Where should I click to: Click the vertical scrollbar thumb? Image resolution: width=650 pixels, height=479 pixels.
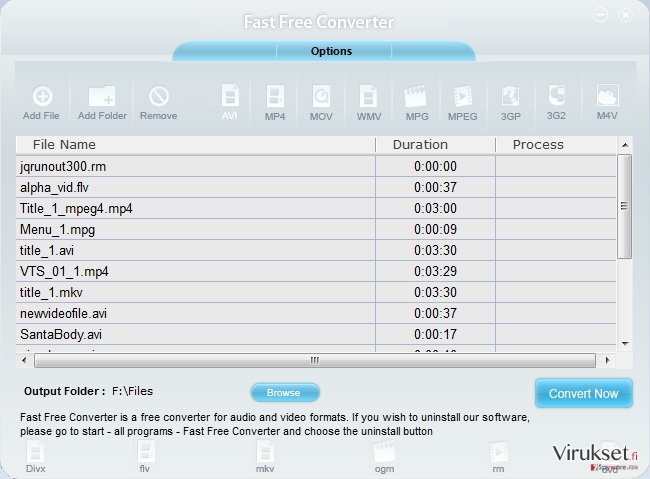[624, 206]
